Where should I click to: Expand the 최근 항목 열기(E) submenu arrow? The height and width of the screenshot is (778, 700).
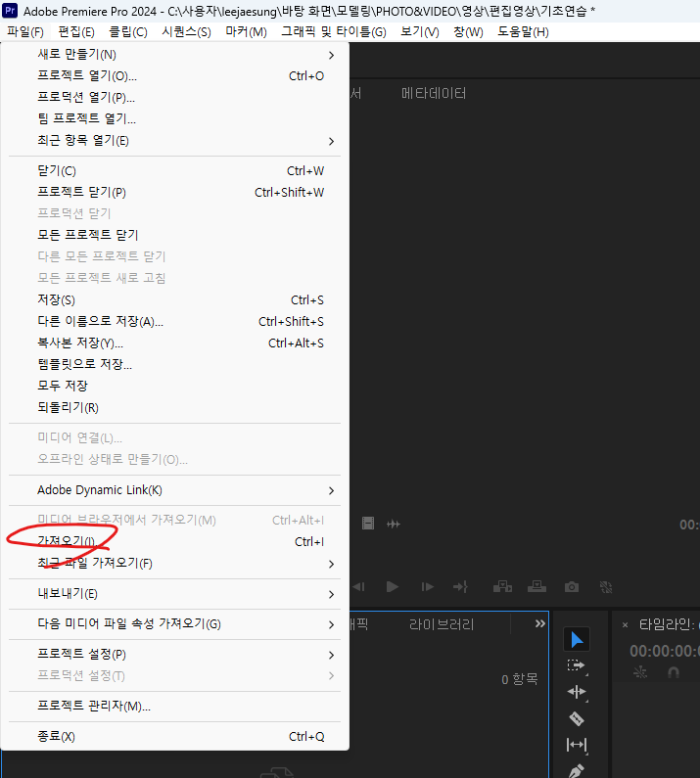[x=331, y=141]
